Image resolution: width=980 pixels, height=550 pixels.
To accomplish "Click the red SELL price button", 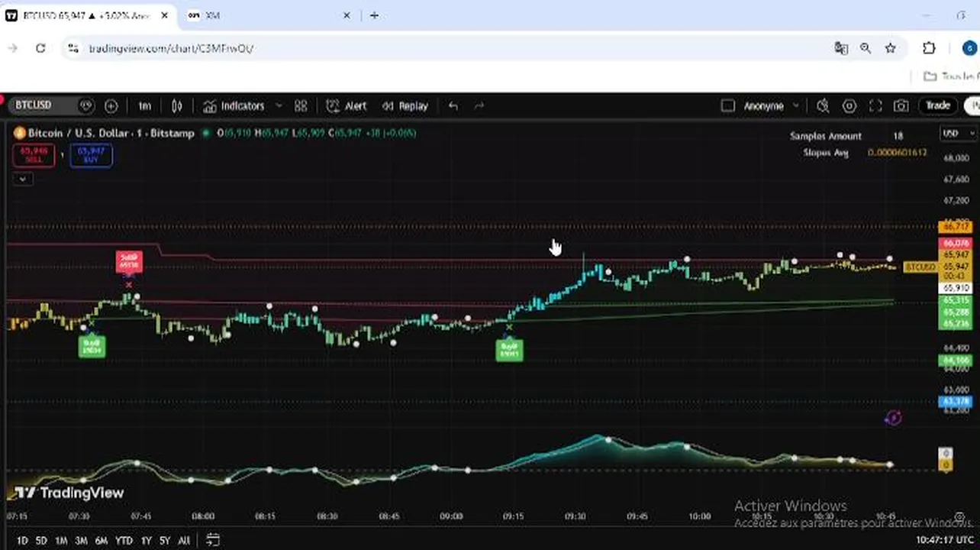I will (x=34, y=155).
